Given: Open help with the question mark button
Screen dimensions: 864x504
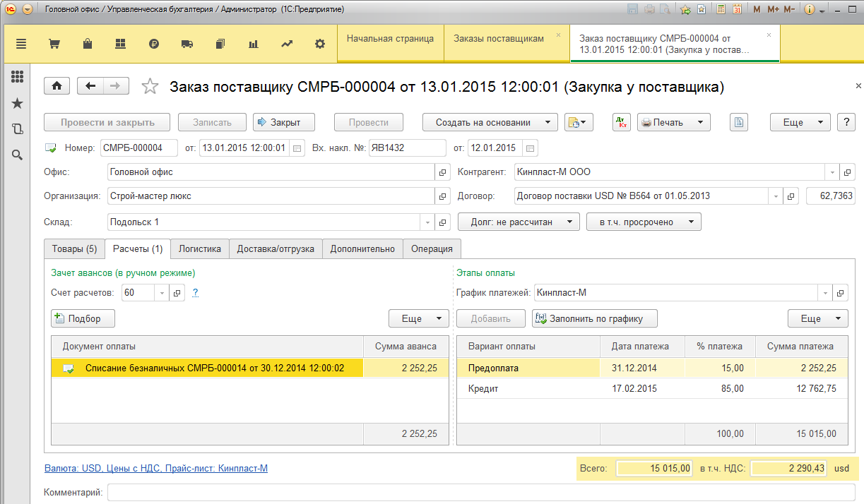Looking at the screenshot, I should coord(846,122).
